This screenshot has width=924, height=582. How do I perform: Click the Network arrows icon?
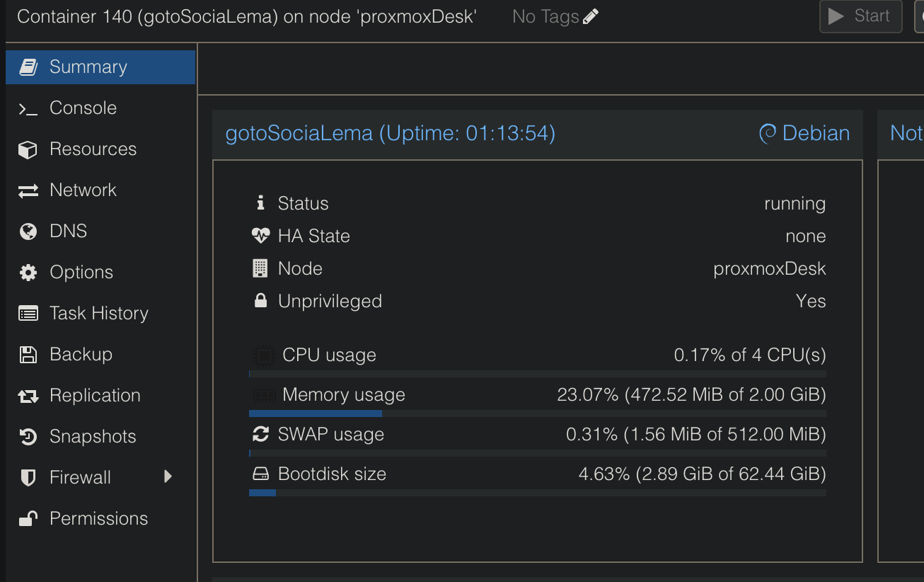28,190
